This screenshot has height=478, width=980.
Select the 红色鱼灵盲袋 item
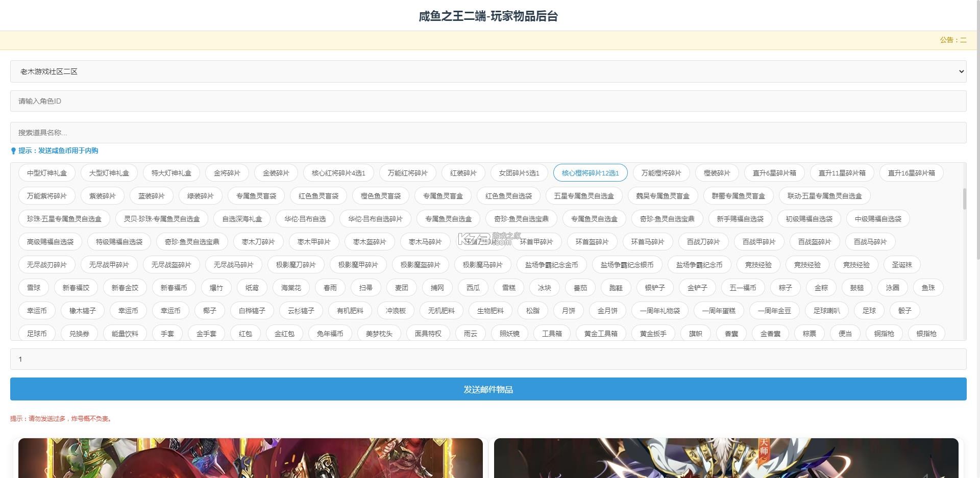[318, 196]
